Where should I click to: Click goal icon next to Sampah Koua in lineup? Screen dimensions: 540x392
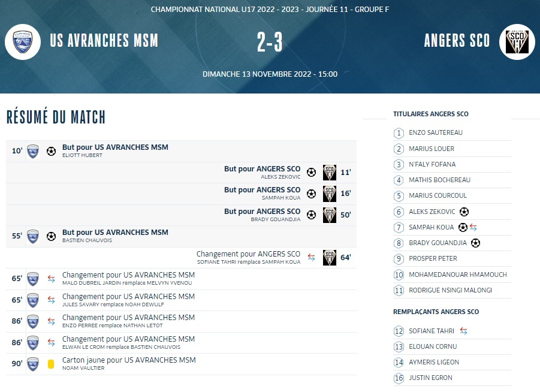(463, 227)
